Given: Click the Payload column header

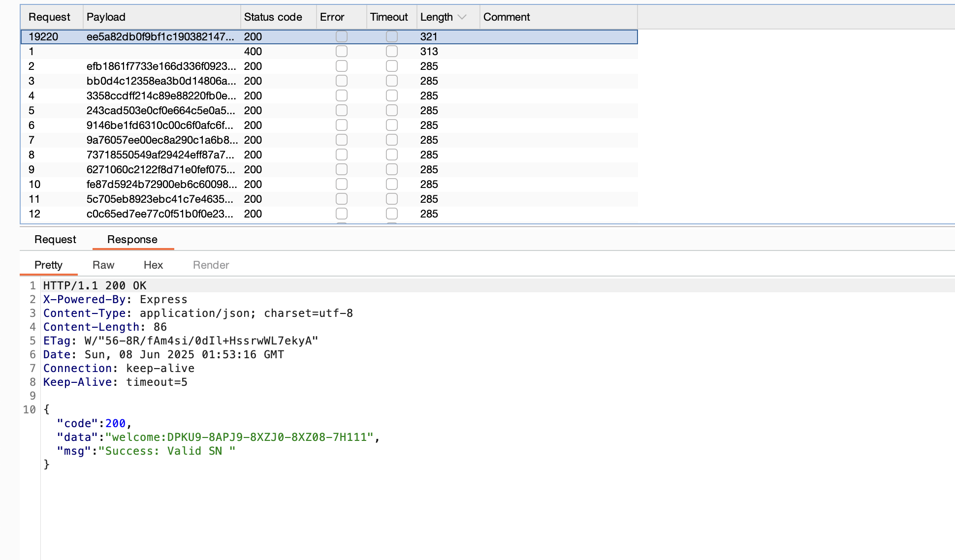Looking at the screenshot, I should pyautogui.click(x=106, y=17).
